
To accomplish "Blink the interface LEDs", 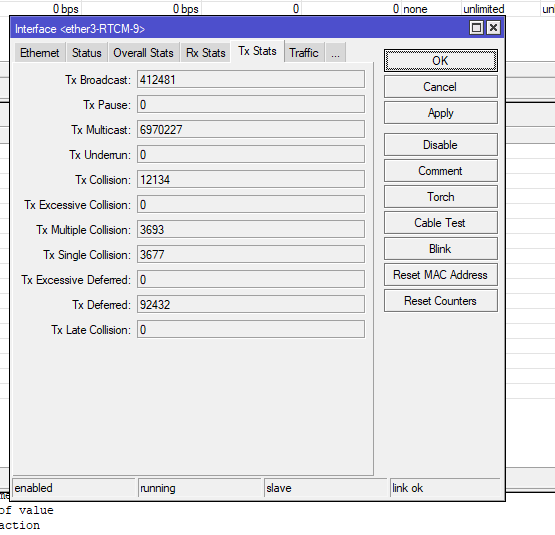I will coord(441,249).
